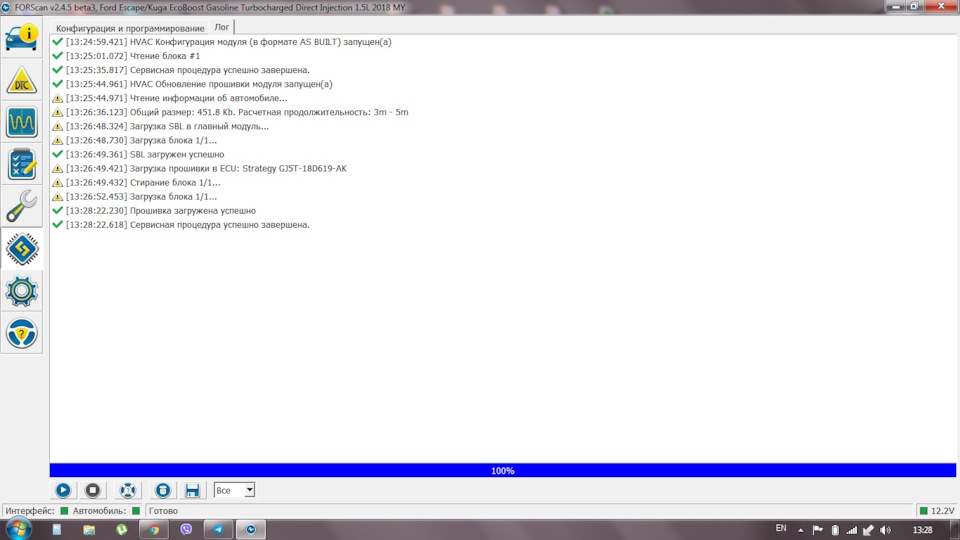The image size is (960, 540).
Task: Open the gear settings section
Action: (x=21, y=291)
